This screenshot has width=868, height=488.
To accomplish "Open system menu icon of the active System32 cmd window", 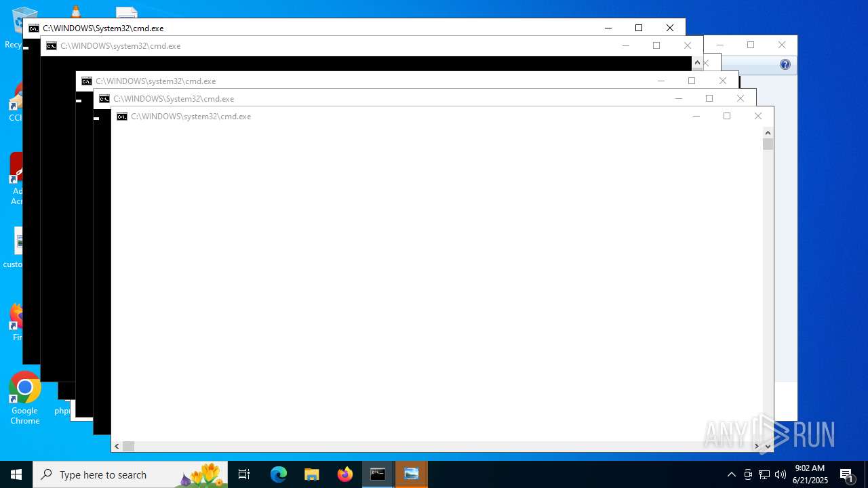I will pos(34,28).
